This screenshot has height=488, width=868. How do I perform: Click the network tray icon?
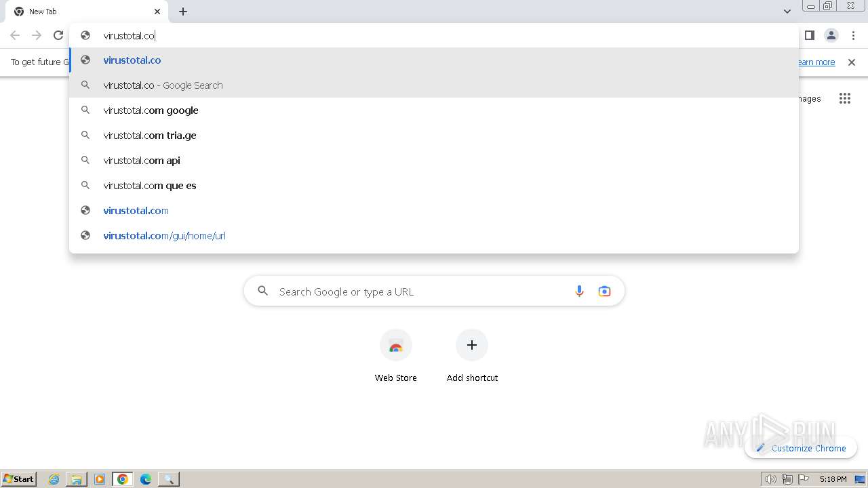pyautogui.click(x=787, y=479)
